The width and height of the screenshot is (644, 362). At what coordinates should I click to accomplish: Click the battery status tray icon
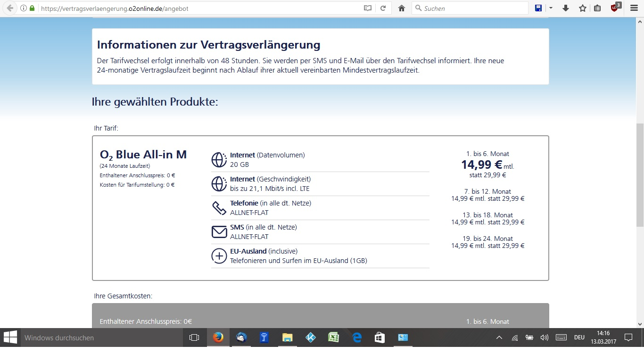point(529,337)
